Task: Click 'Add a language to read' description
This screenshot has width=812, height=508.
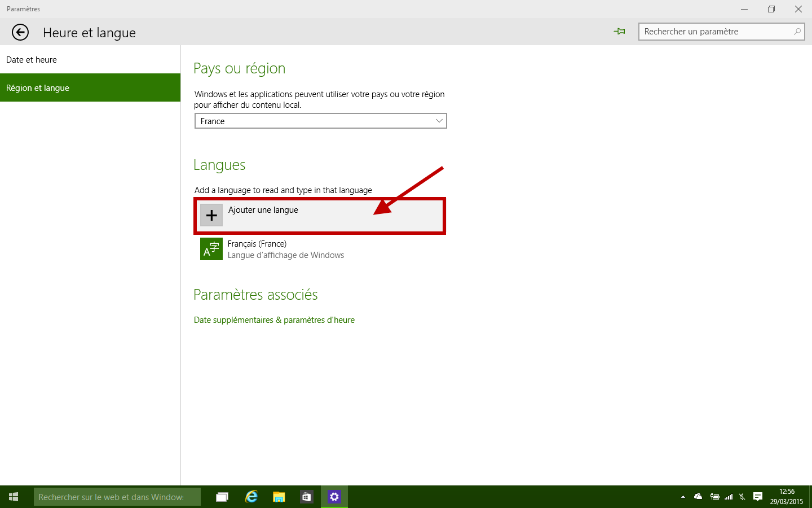Action: point(283,190)
